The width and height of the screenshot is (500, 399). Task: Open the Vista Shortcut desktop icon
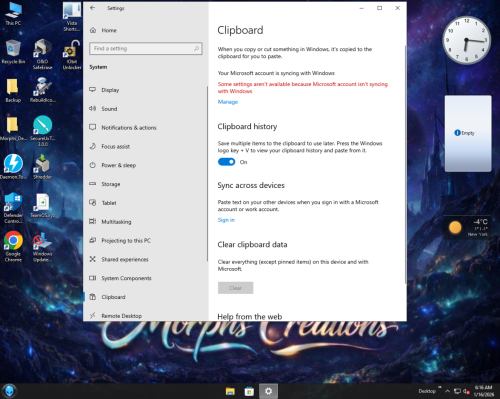72,17
